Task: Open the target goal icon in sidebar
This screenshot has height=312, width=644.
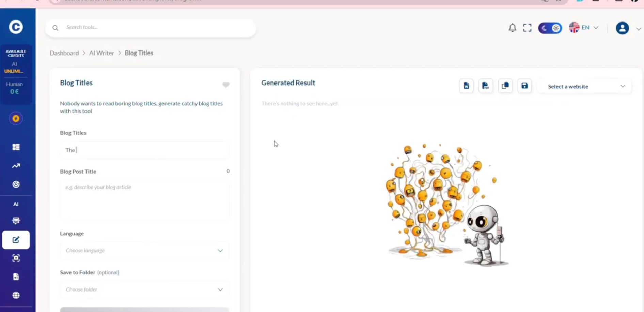Action: tap(16, 184)
